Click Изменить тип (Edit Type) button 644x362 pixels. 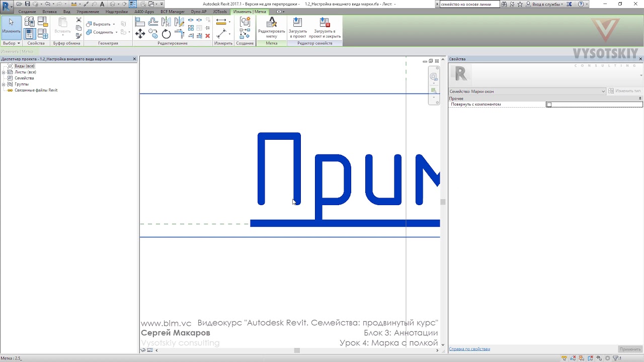click(625, 91)
